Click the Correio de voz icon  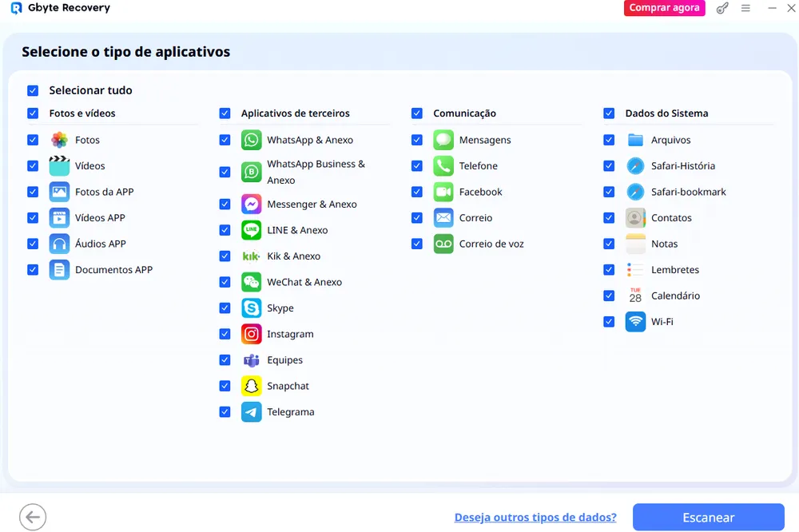click(x=443, y=244)
